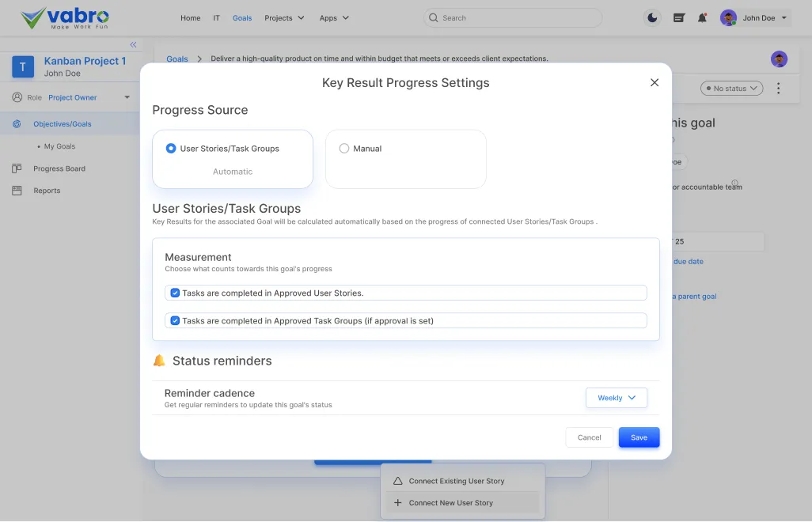Collapse the sidebar with double chevron icon

[x=133, y=45]
